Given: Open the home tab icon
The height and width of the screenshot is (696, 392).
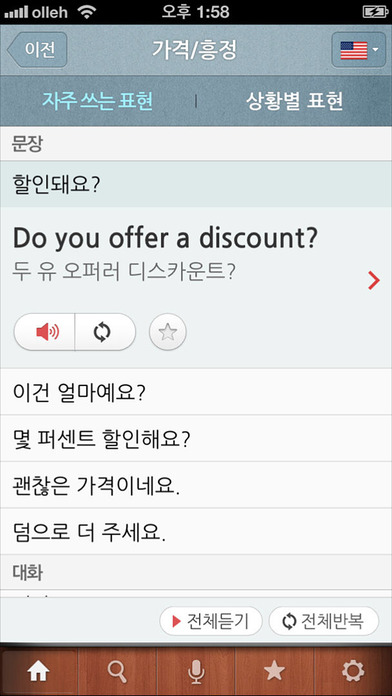Looking at the screenshot, I should pos(39,671).
